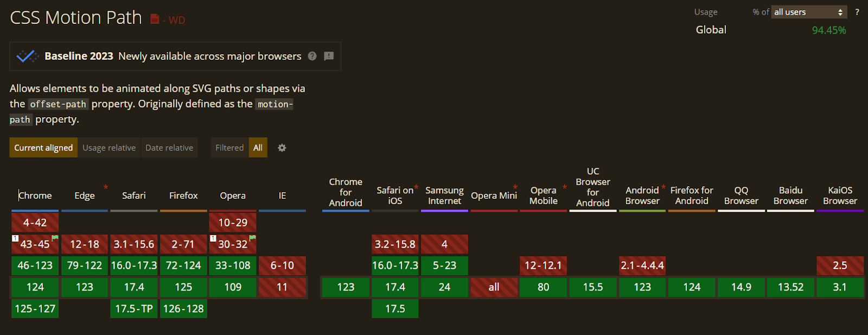The image size is (868, 335).
Task: Open settings gear next to All button
Action: 282,148
